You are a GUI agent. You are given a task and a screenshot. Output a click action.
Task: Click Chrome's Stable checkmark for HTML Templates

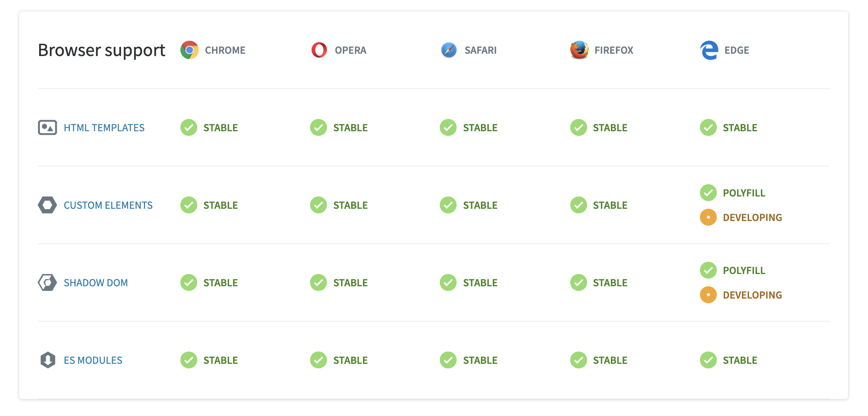pyautogui.click(x=189, y=127)
